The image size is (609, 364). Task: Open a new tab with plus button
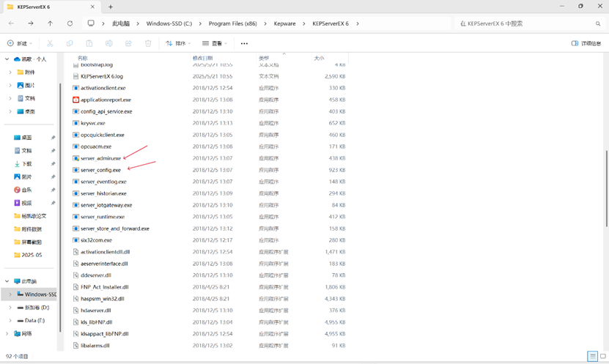(111, 7)
